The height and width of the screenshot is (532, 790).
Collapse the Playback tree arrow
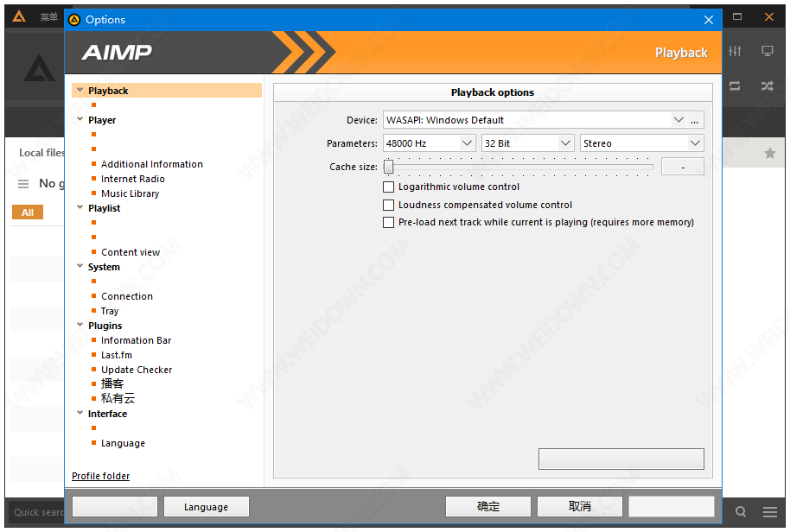[x=80, y=90]
